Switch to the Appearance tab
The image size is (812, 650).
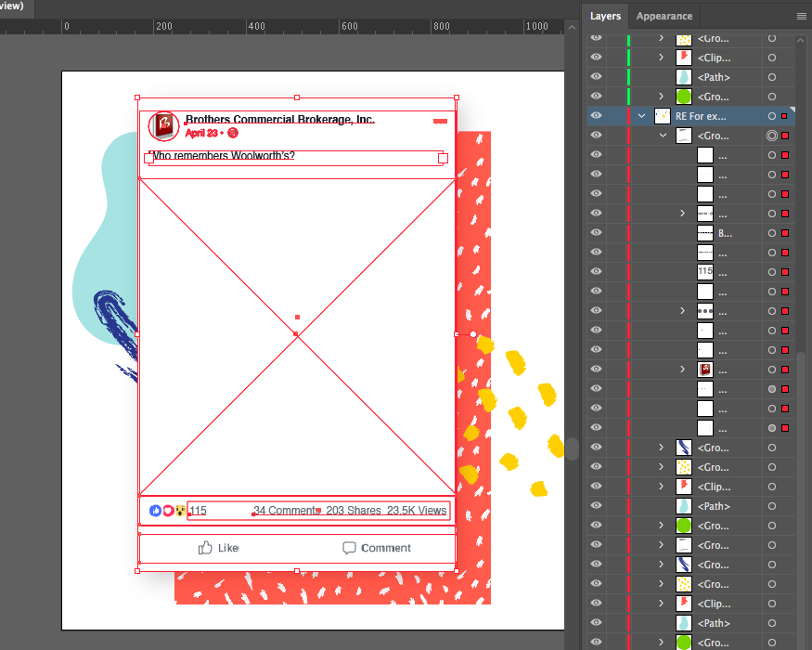click(x=664, y=16)
